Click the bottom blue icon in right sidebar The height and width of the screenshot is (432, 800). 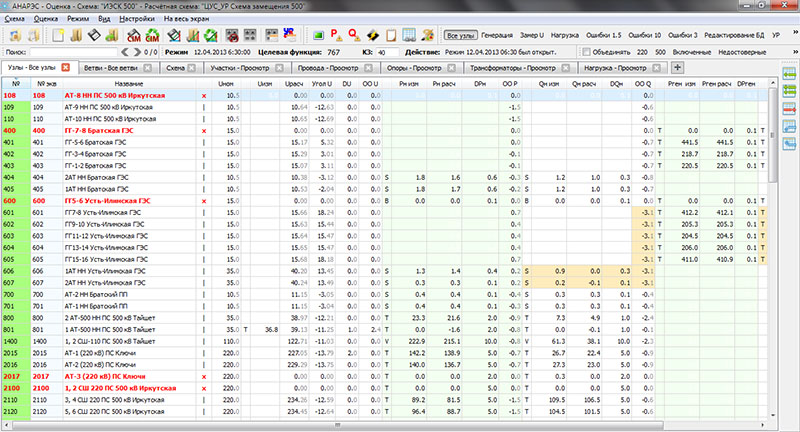pyautogui.click(x=789, y=144)
